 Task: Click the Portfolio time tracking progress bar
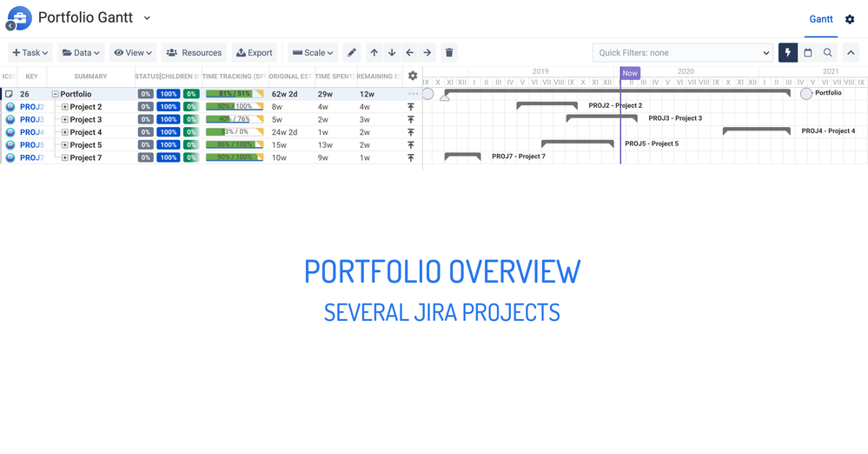pos(235,94)
